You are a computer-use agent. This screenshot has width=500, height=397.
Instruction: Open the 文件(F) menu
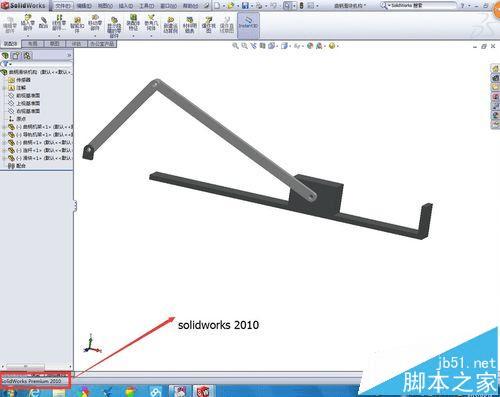pyautogui.click(x=63, y=6)
